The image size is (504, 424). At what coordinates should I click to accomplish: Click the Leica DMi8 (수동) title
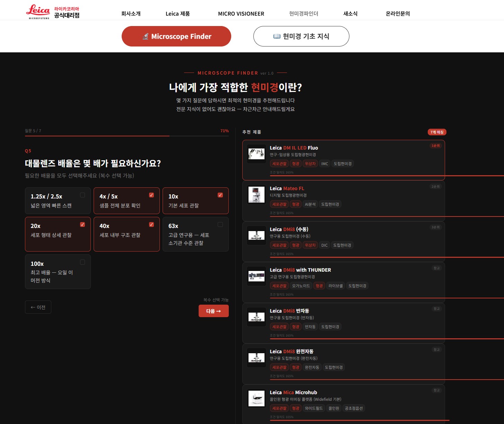point(289,229)
